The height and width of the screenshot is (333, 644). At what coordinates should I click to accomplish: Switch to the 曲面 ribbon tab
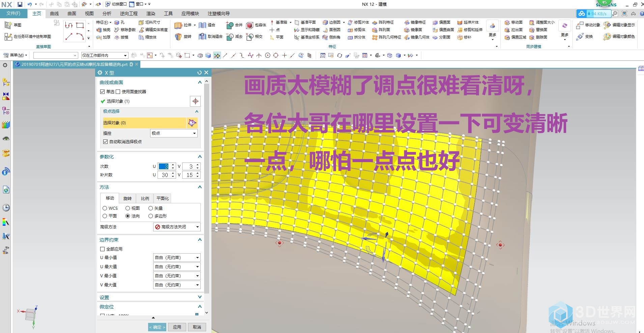pyautogui.click(x=72, y=14)
